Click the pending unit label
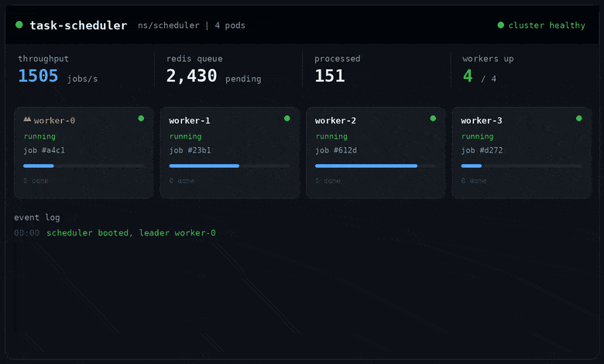This screenshot has width=604, height=364. [x=243, y=79]
